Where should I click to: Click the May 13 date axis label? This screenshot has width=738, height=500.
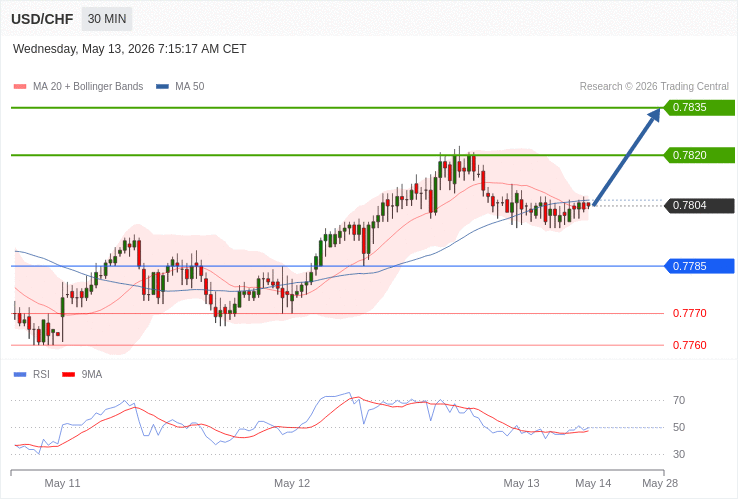coord(521,483)
